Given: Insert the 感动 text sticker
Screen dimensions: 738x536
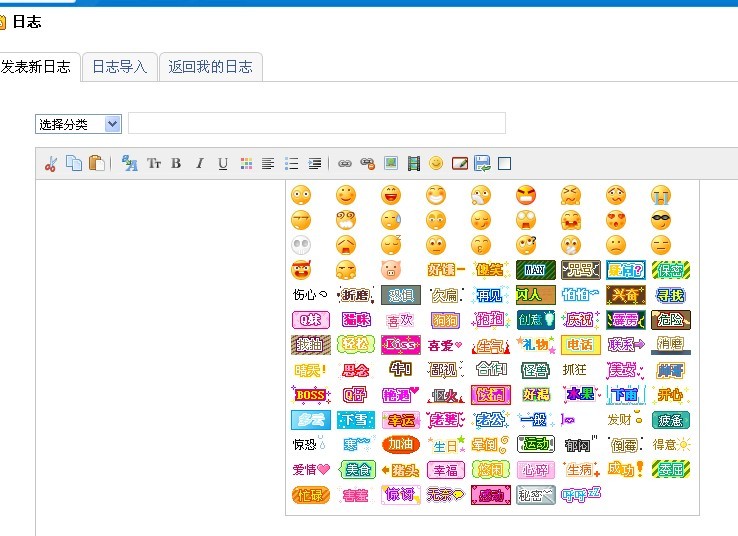Looking at the screenshot, I should click(x=490, y=495).
